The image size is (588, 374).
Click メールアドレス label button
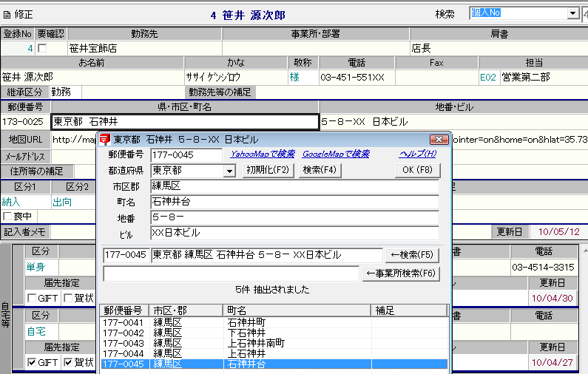(25, 156)
